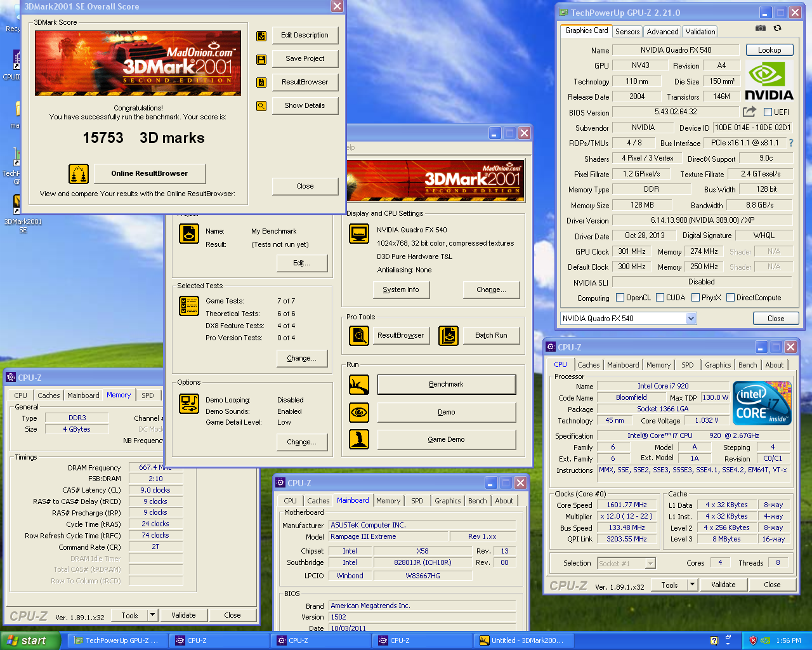812x650 pixels.
Task: Click the GPU-Z refresh icon
Action: click(x=777, y=29)
